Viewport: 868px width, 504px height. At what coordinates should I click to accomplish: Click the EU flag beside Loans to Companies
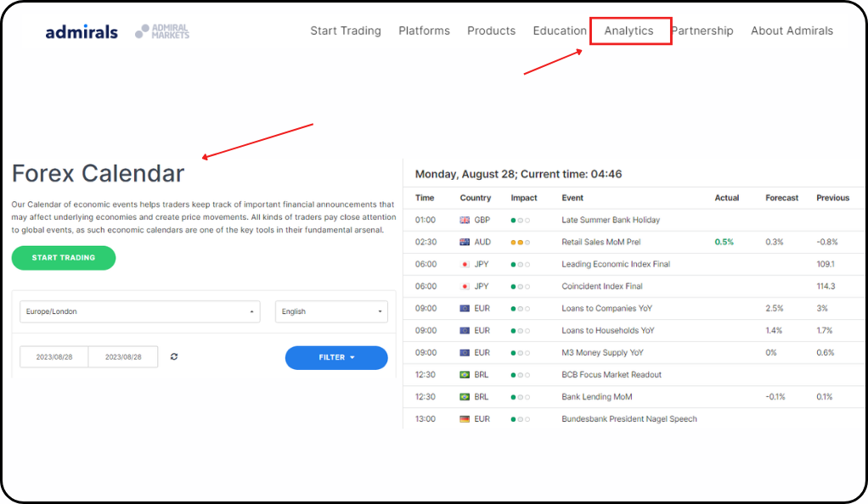[x=465, y=309]
